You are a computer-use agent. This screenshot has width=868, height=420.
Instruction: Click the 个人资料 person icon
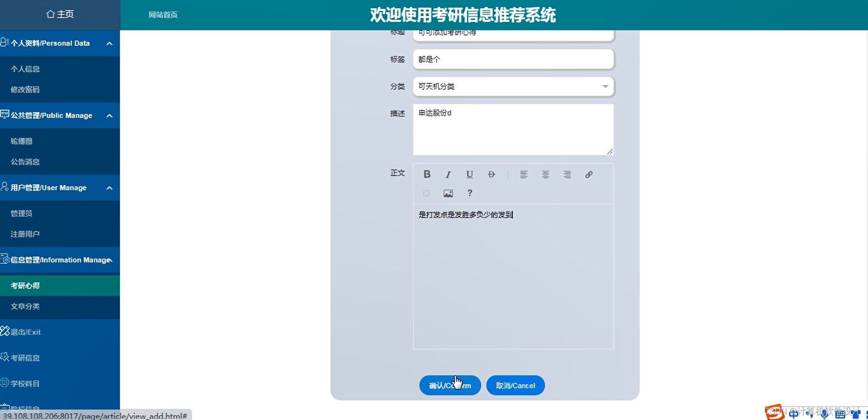point(5,42)
